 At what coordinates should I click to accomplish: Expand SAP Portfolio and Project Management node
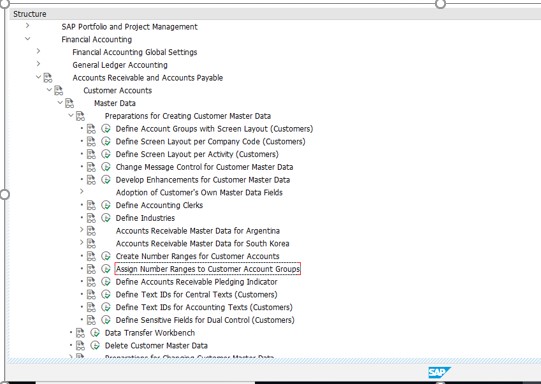[28, 26]
